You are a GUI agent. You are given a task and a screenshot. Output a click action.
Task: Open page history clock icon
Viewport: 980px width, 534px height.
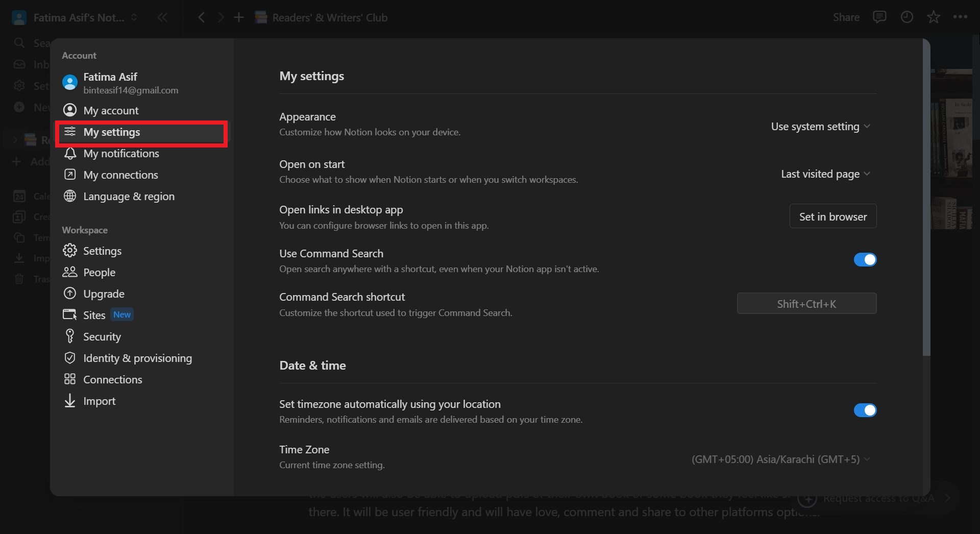coord(906,17)
